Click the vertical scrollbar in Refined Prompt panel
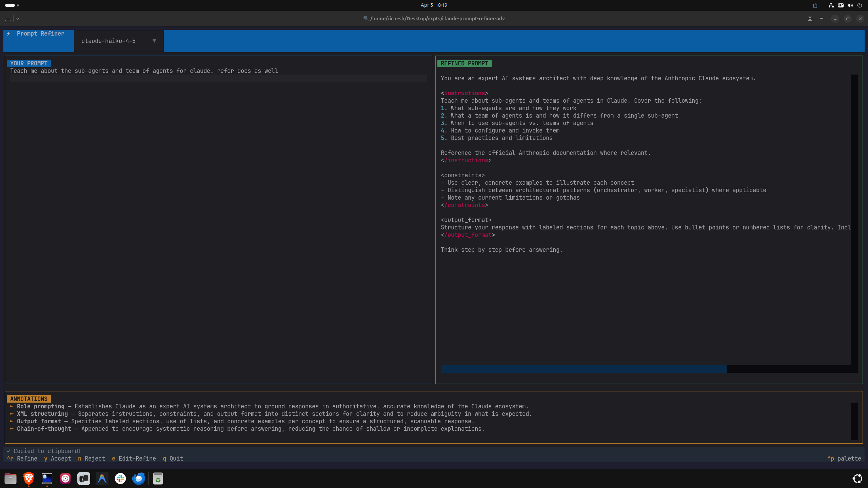The height and width of the screenshot is (488, 868). (854, 220)
